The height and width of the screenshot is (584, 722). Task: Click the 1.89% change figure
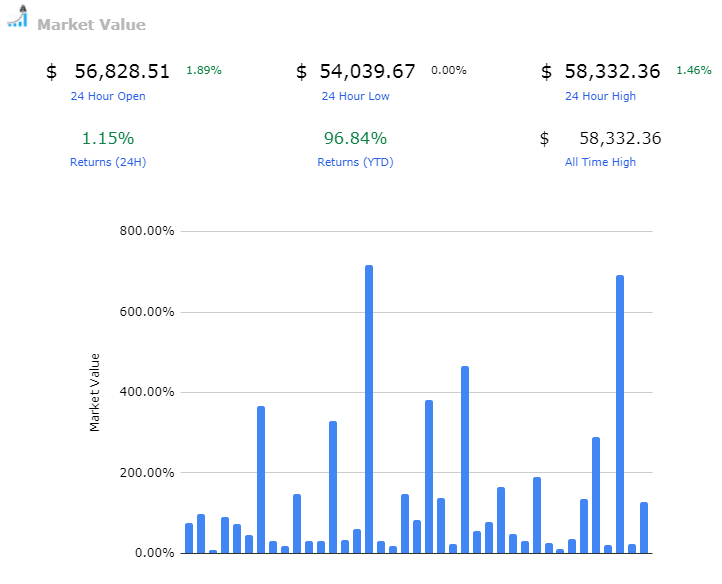(204, 70)
